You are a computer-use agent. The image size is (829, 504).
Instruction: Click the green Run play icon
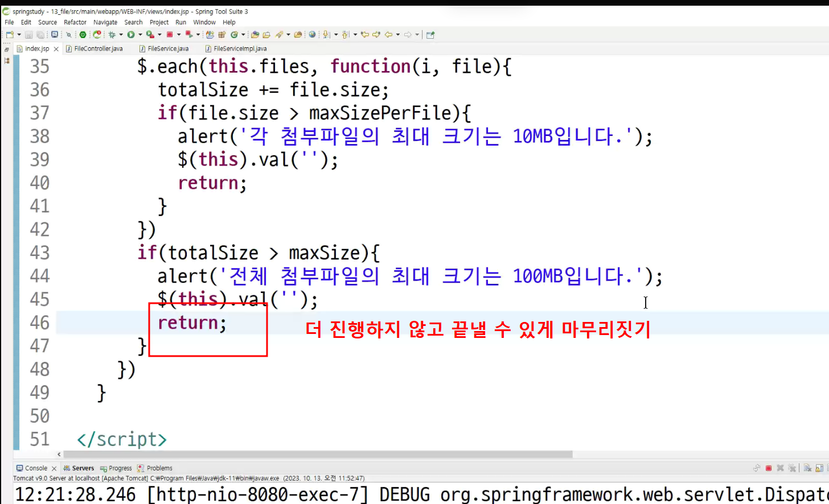click(x=131, y=35)
